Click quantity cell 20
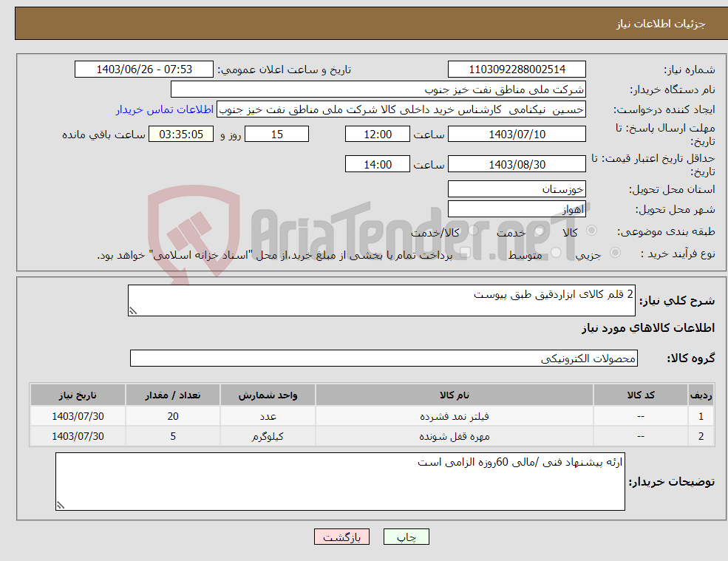 click(173, 416)
